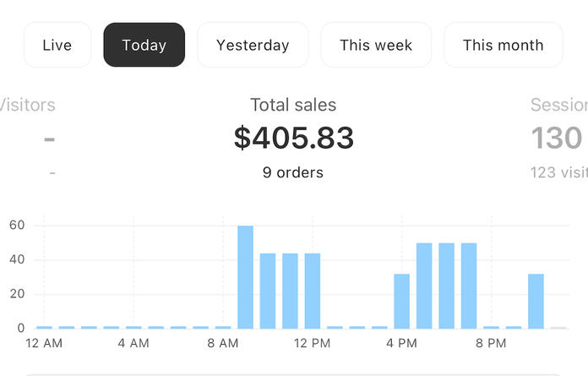
Task: Tap the Total sales $405.83 figure
Action: (293, 138)
